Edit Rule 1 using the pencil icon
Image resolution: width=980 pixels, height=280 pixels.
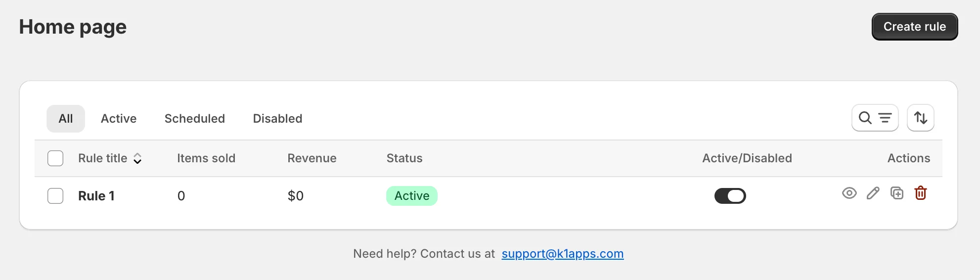[x=873, y=193]
